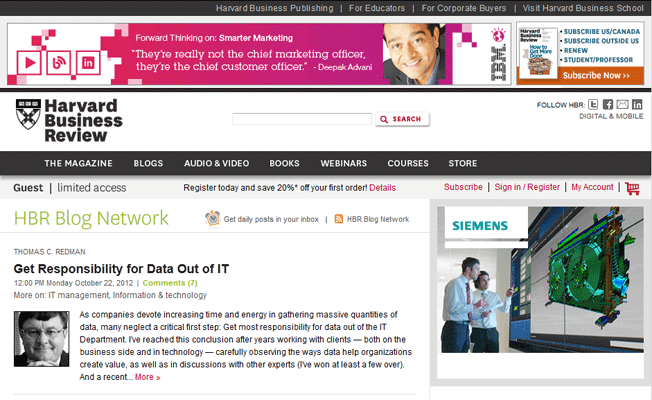Open the Blogs menu item
Viewport: 652px width, 400px height.
[148, 163]
